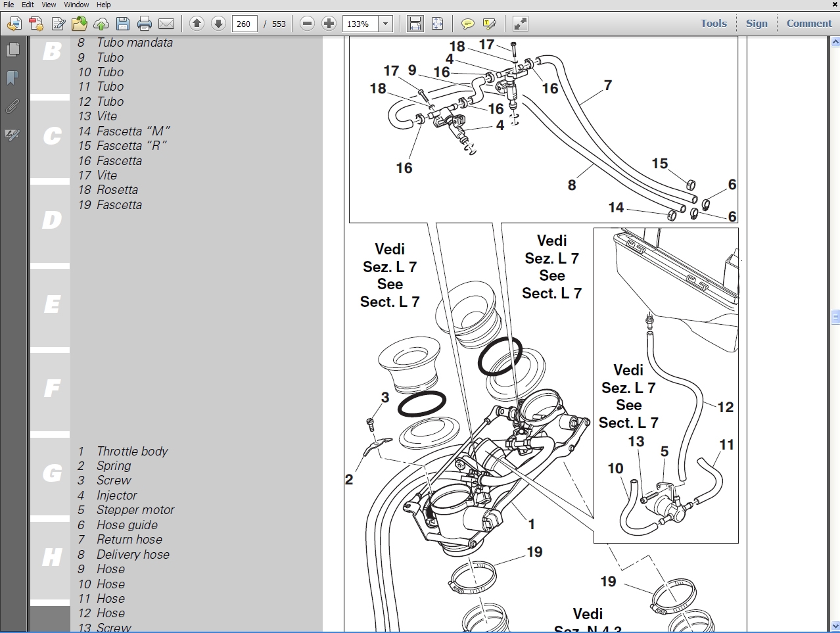Viewport: 840px width, 633px height.
Task: Click the Save file icon
Action: 123,24
